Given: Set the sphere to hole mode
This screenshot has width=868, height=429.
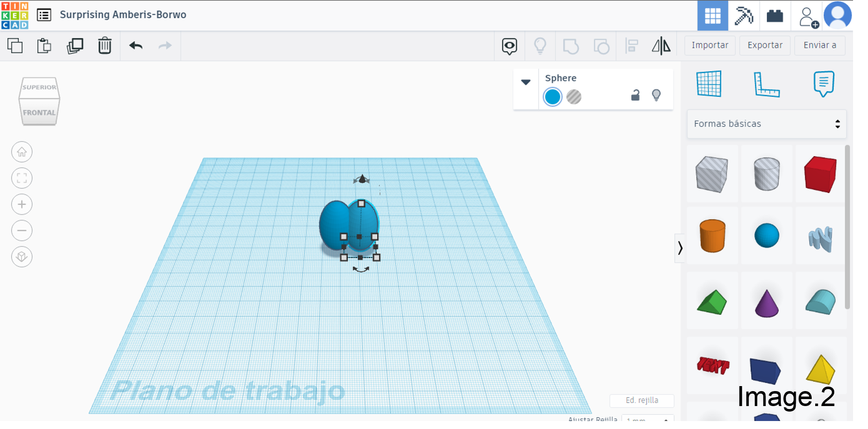Looking at the screenshot, I should 574,97.
